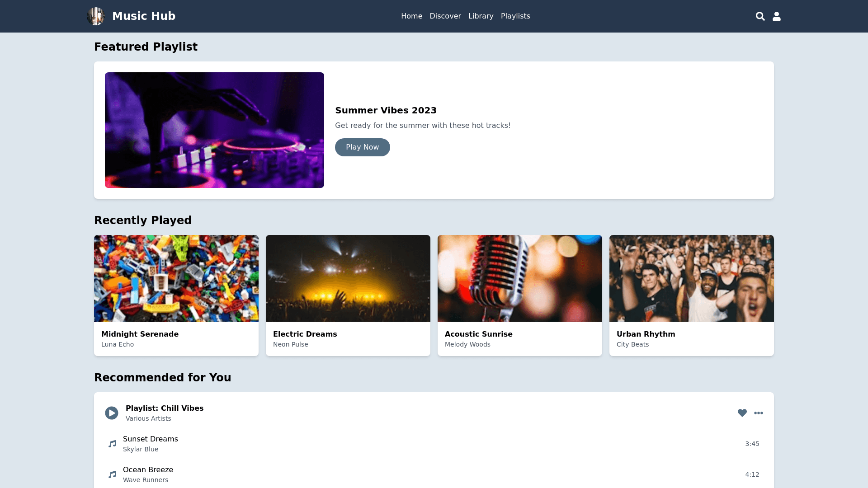Open the Urban Rhythm crowd thumbnail
The height and width of the screenshot is (488, 868).
[x=692, y=278]
